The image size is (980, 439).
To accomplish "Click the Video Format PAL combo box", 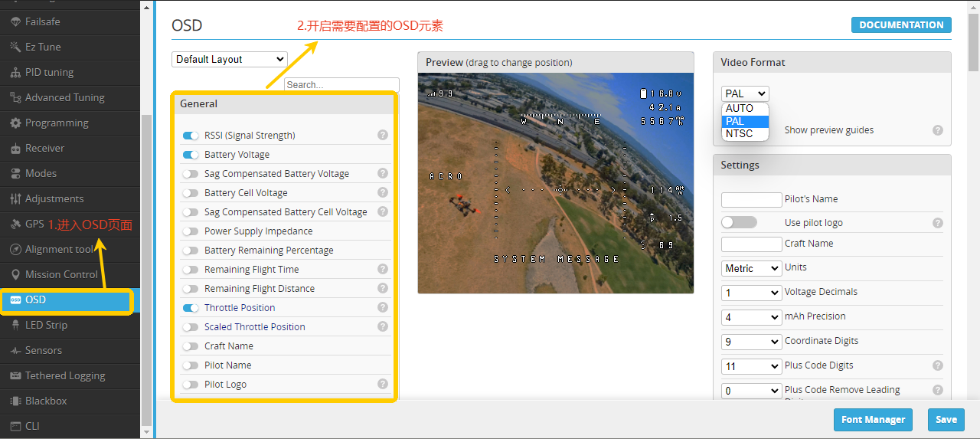I will (x=745, y=93).
